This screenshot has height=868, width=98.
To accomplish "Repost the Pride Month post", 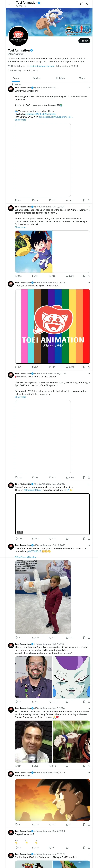I will coord(33,367).
